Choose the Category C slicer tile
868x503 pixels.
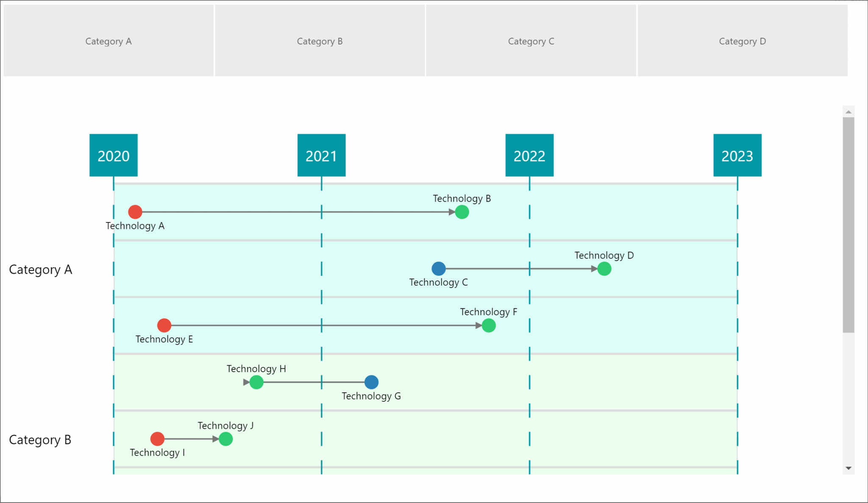coord(531,41)
